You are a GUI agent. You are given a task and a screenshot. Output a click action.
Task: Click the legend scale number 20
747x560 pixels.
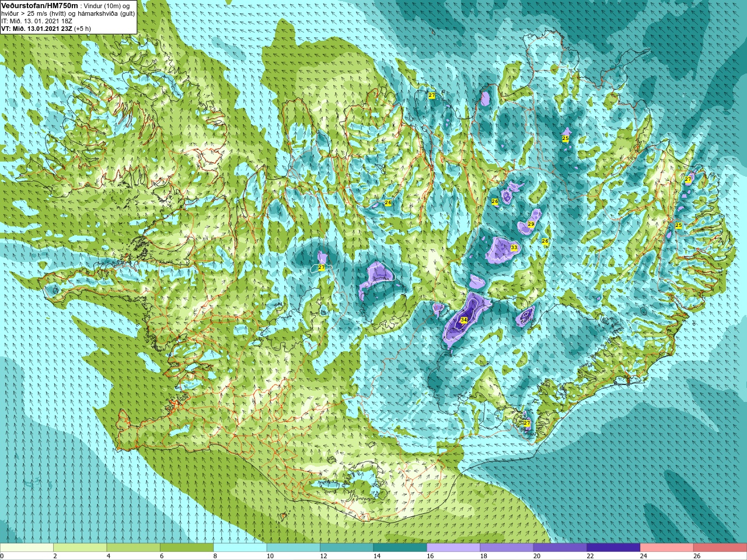click(537, 556)
